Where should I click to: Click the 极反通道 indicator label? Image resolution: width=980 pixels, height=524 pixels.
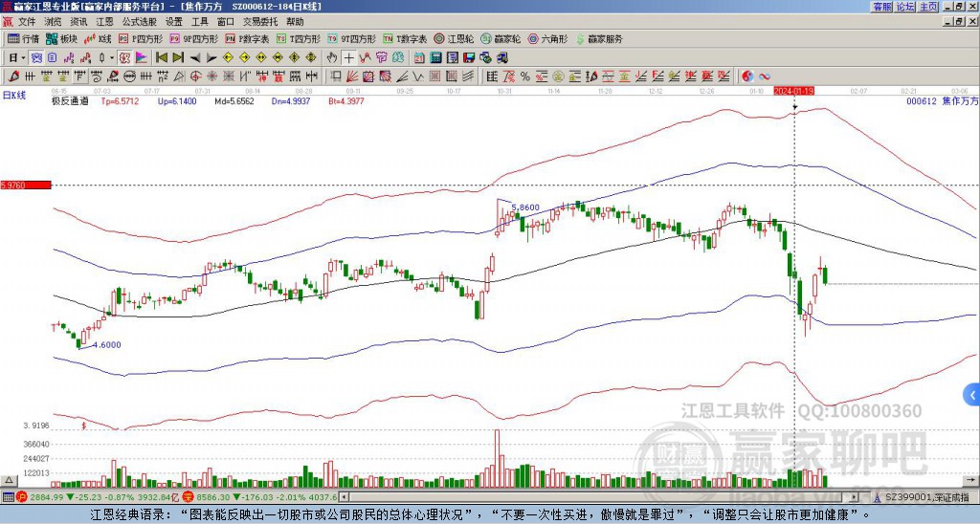click(70, 101)
